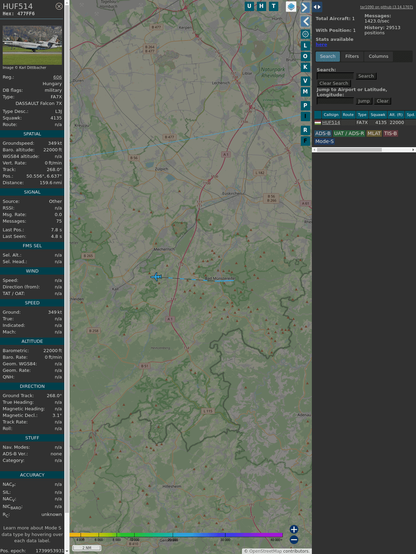This screenshot has height=554, width=416.
Task: Open the Columns tab
Action: tap(378, 57)
